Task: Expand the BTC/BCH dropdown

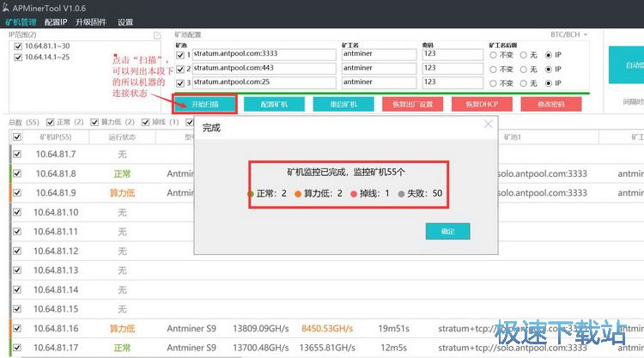Action: pyautogui.click(x=568, y=34)
